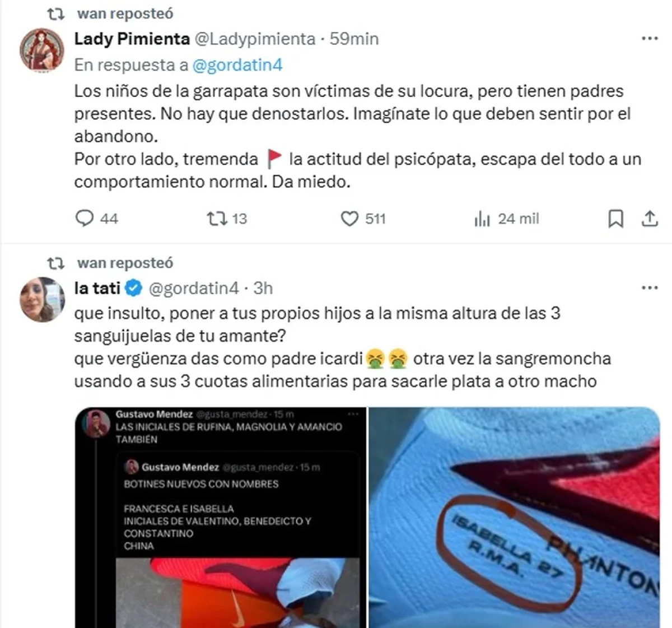Viewport: 672px width, 628px height.
Task: Repost Lady Pimienta's tweet
Action: click(227, 218)
